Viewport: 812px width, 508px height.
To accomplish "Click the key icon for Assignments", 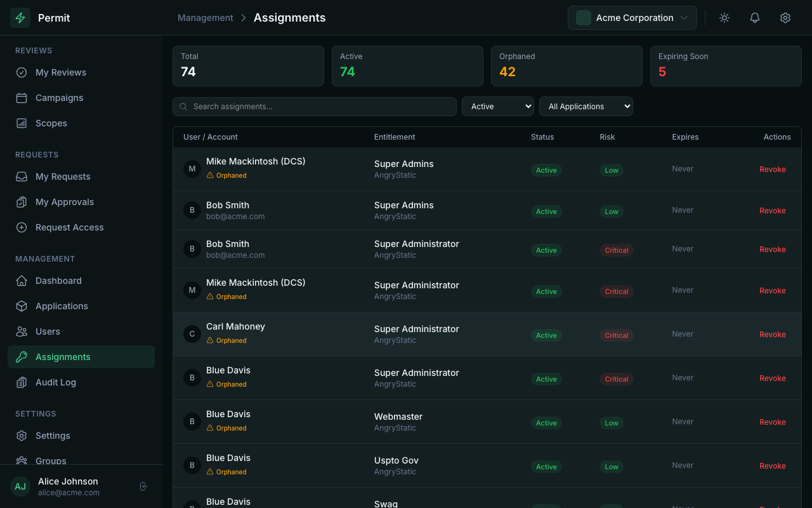I will point(22,357).
